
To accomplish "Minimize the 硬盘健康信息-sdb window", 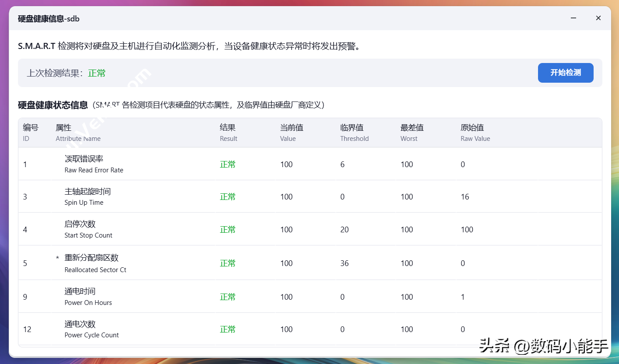I will (x=573, y=18).
